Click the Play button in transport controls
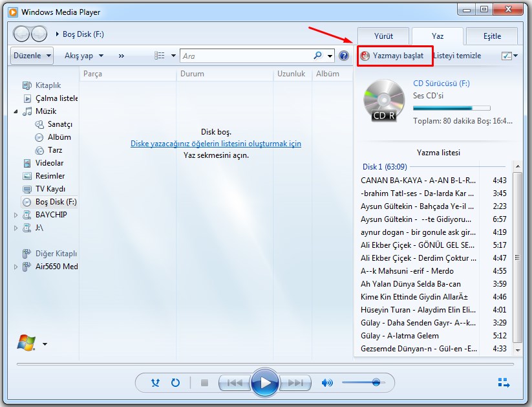The width and height of the screenshot is (532, 407). click(x=265, y=382)
